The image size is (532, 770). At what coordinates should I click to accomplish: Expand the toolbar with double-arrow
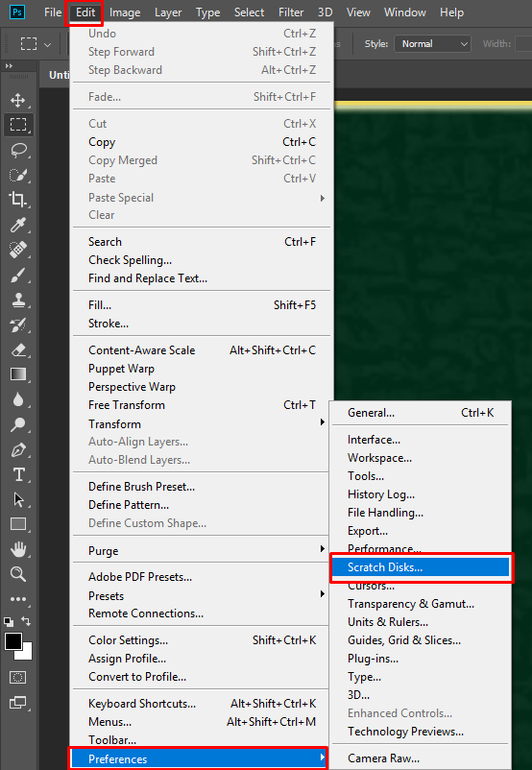tap(9, 66)
